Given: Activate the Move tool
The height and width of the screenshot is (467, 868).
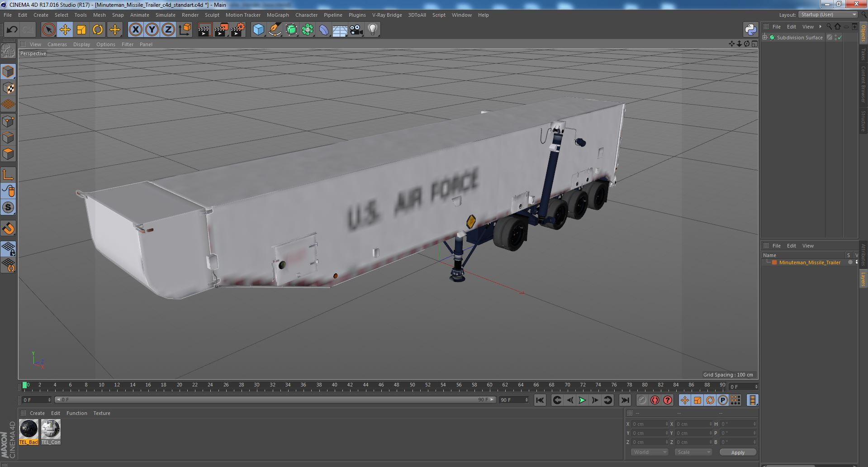Looking at the screenshot, I should (x=65, y=30).
